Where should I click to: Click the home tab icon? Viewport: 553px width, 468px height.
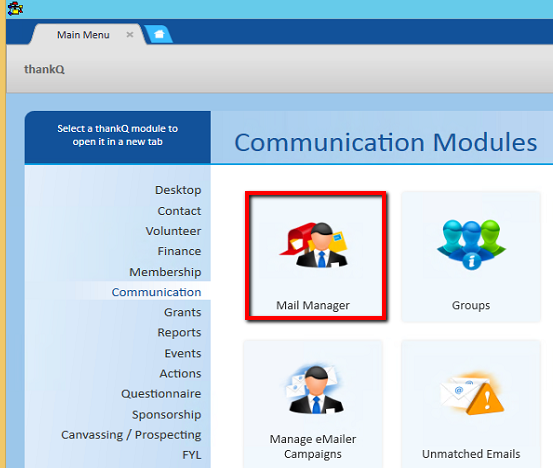[x=159, y=35]
